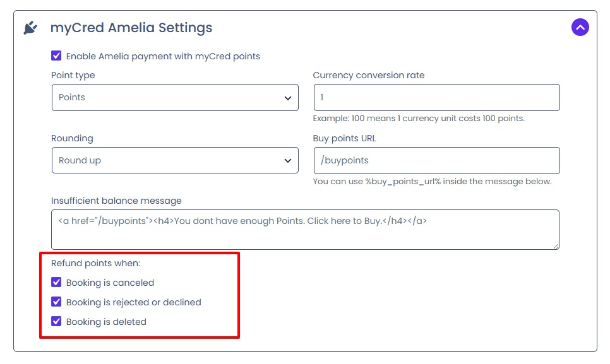Click the Point type dropdown arrow
This screenshot has height=364, width=610.
tap(288, 98)
